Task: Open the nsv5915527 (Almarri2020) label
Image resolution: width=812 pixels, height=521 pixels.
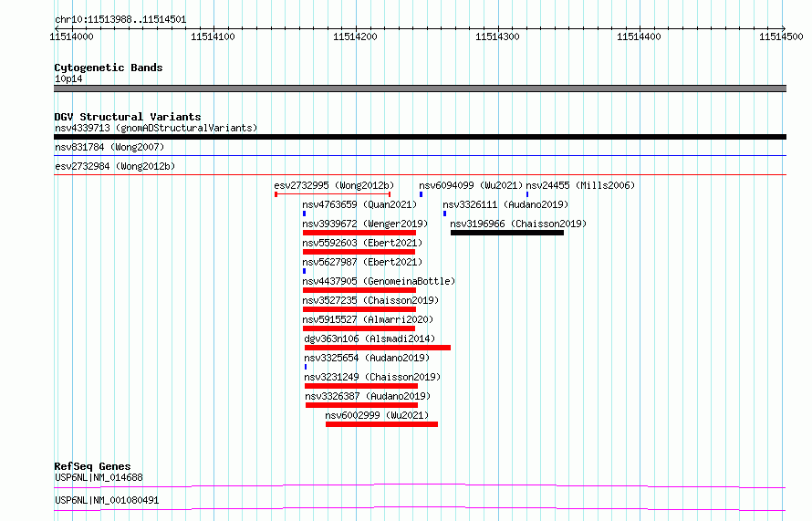Action: [368, 319]
